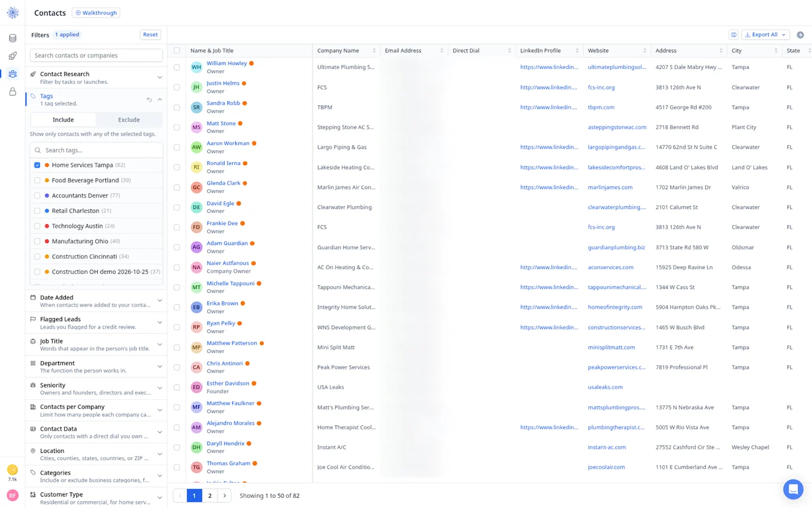Click the app logo in top-left corner

click(13, 13)
